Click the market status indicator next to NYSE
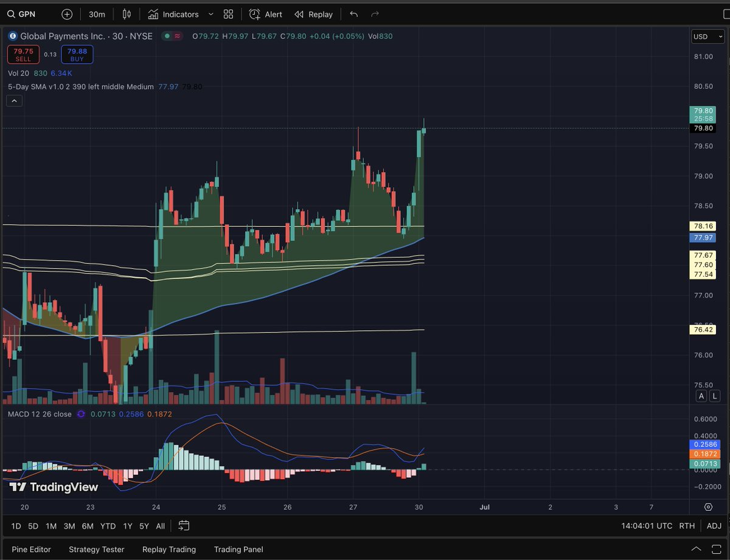Image resolution: width=730 pixels, height=560 pixels. point(167,36)
